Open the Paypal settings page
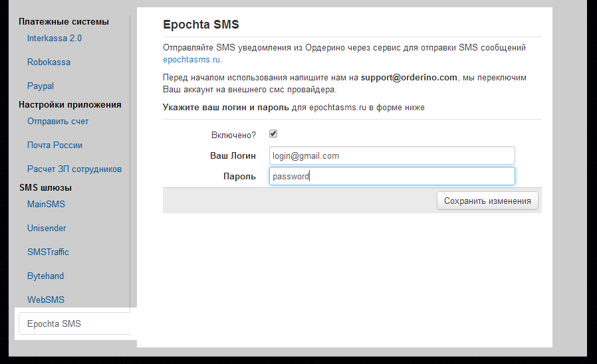The image size is (597, 364). [x=41, y=86]
